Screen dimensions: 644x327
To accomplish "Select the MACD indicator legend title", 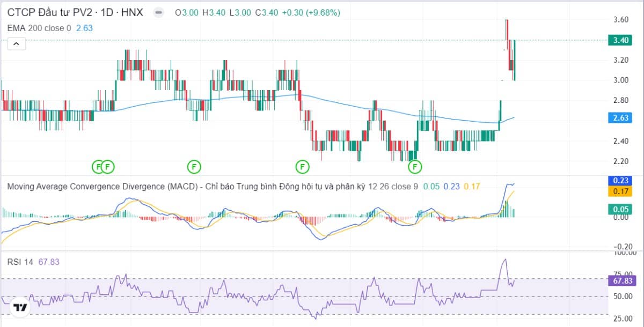I will click(x=185, y=187).
